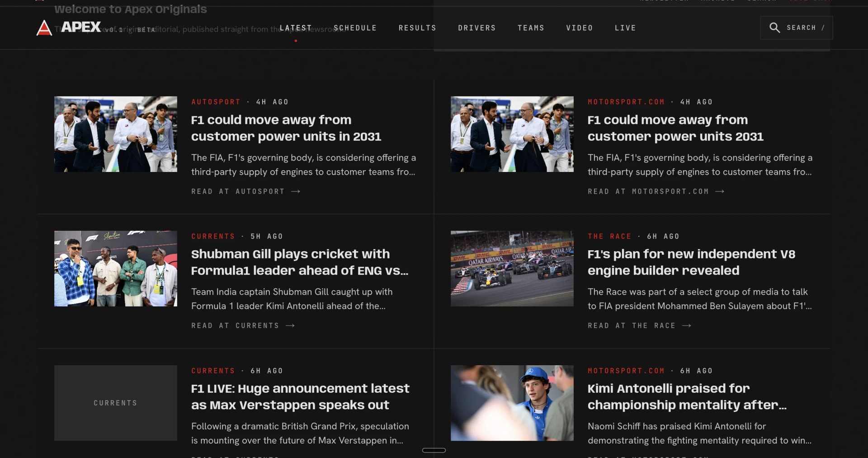The height and width of the screenshot is (458, 868).
Task: Open the Live nav tab
Action: coord(625,28)
